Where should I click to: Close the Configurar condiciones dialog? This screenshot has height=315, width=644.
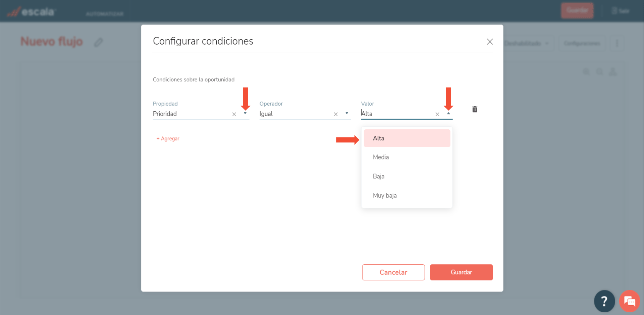coord(490,42)
